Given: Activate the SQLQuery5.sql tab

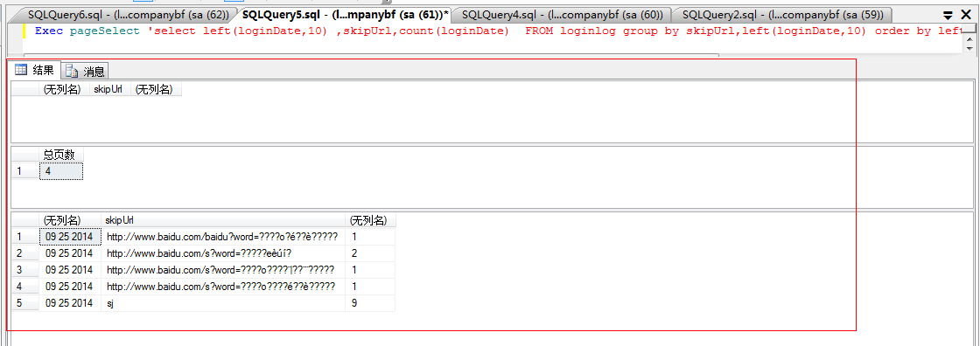Looking at the screenshot, I should tap(345, 14).
